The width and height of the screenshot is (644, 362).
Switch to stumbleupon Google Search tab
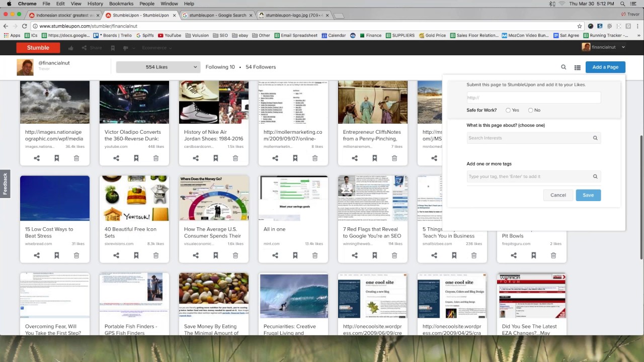[x=217, y=15]
